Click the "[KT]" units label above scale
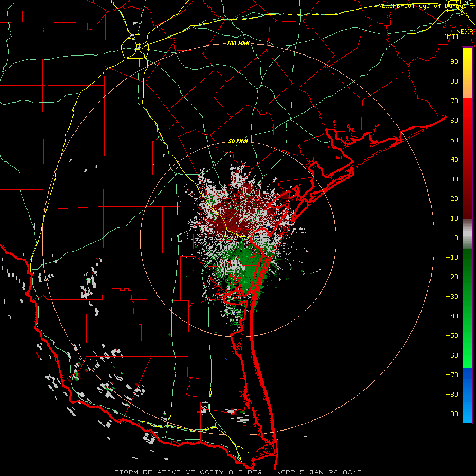Image resolution: width=476 pixels, height=476 pixels. click(452, 36)
